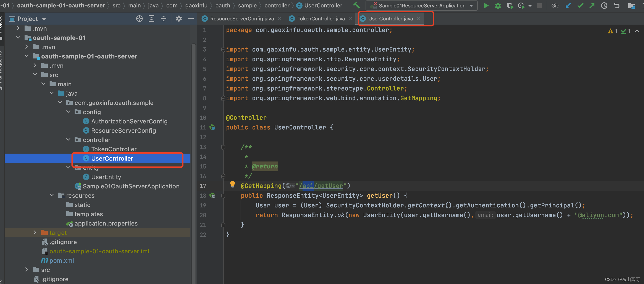The image size is (644, 284).
Task: Open the /api/getUser mapping link
Action: [x=321, y=186]
